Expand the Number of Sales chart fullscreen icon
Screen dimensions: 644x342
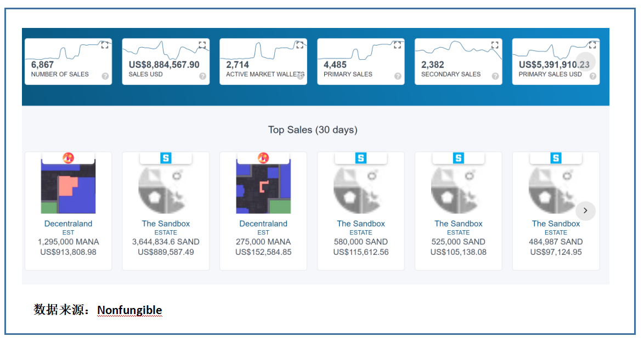click(x=105, y=45)
